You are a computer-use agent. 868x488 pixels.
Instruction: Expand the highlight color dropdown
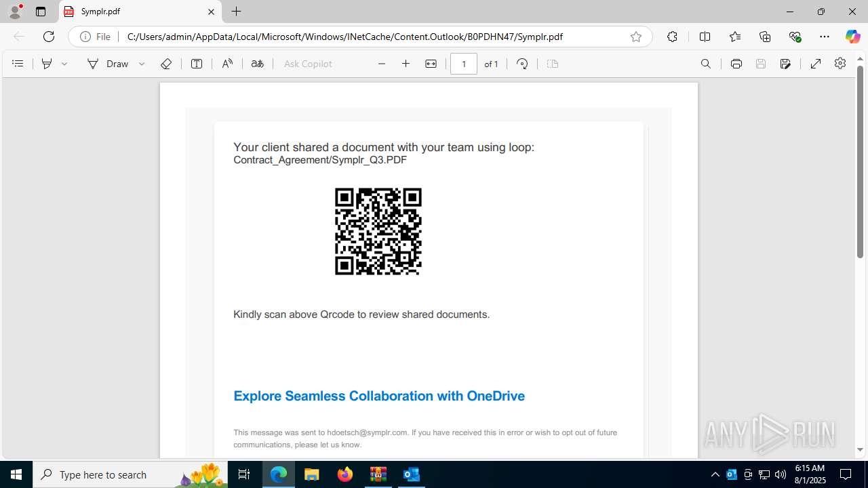coord(64,64)
